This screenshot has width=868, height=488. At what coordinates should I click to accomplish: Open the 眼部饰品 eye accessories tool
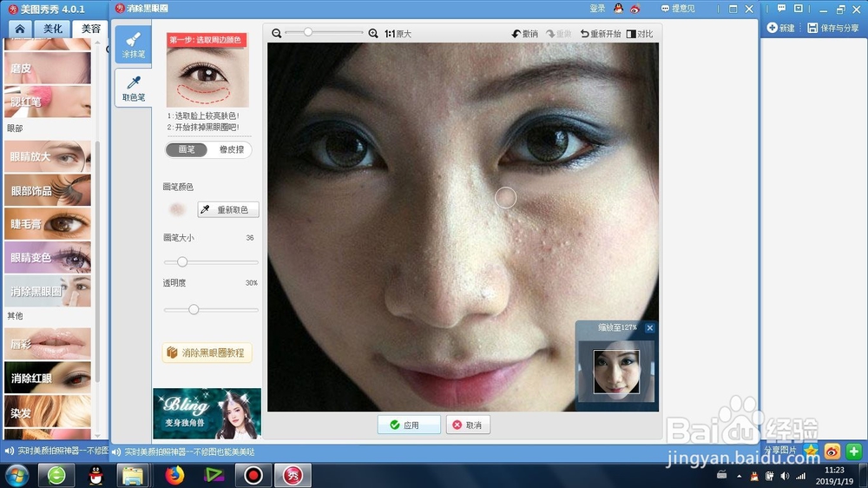pos(48,190)
